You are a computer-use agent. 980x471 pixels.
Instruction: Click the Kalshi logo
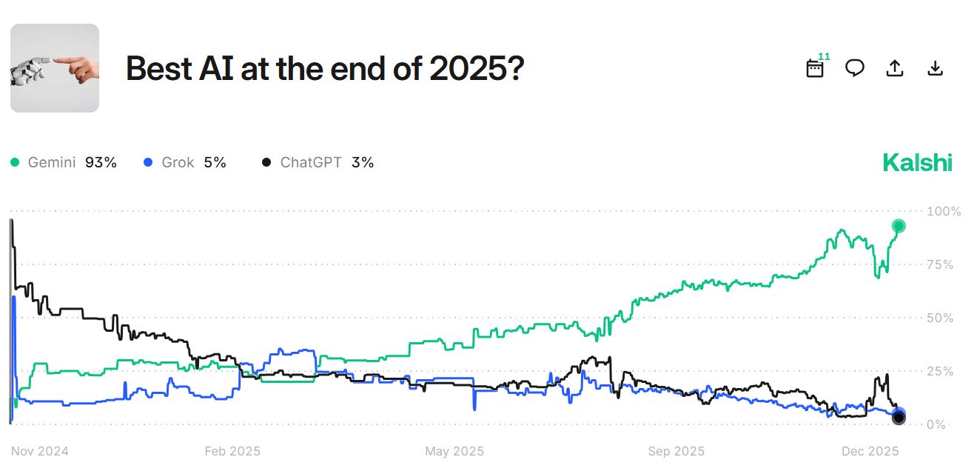click(x=918, y=162)
